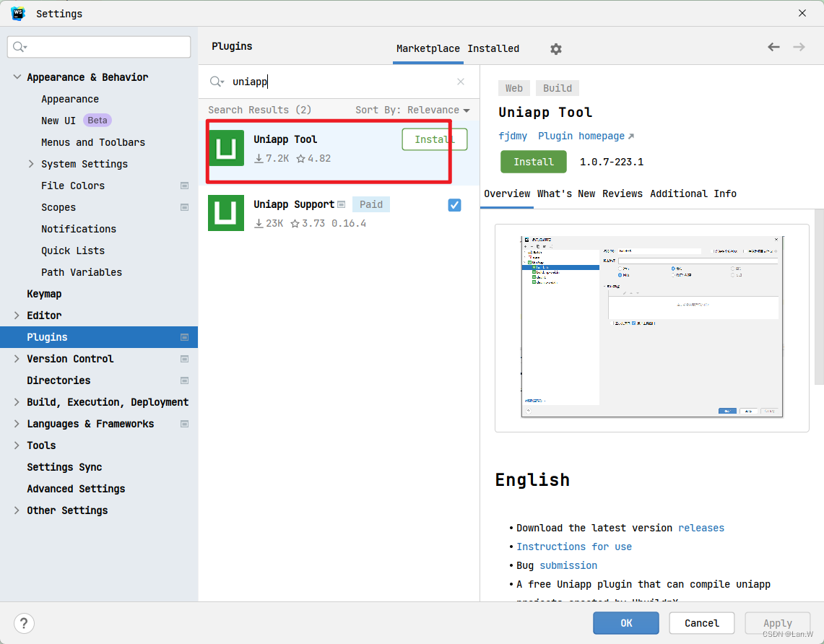Click the Web tag
This screenshot has width=824, height=644.
click(x=514, y=88)
